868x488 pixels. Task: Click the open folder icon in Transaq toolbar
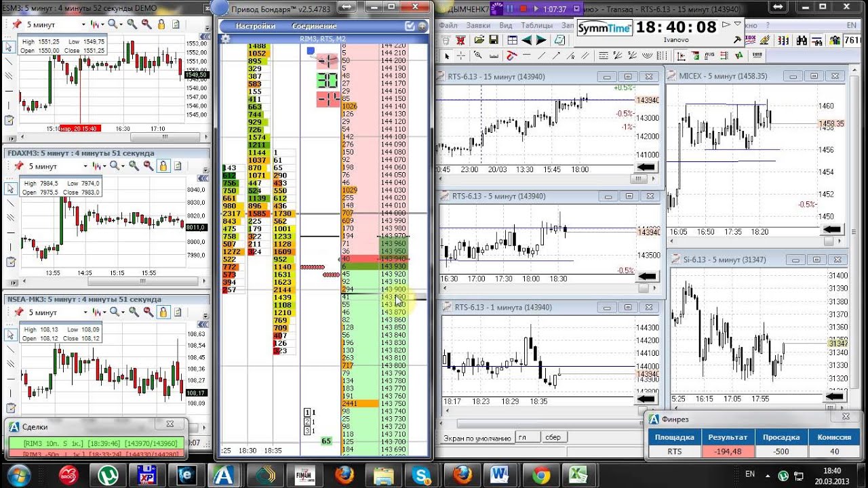(x=479, y=40)
